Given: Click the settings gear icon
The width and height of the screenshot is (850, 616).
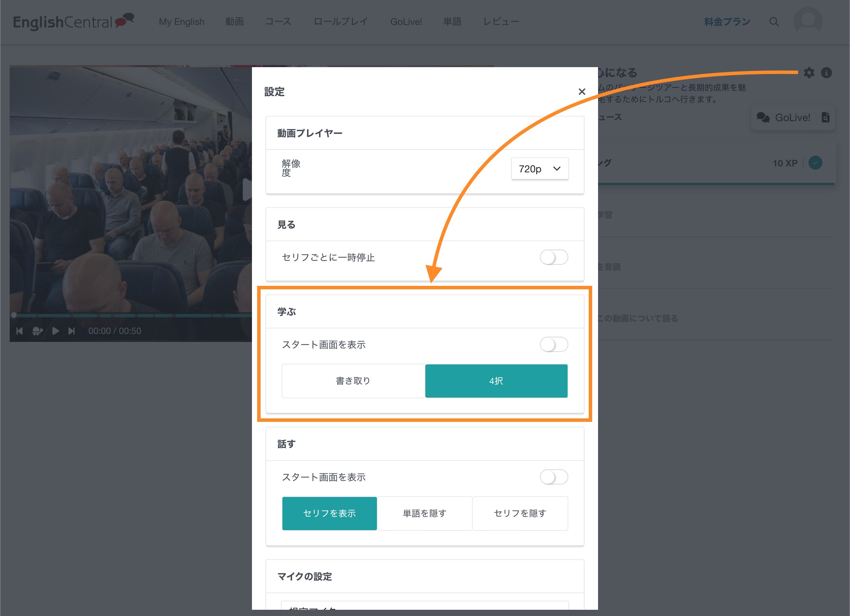Looking at the screenshot, I should pyautogui.click(x=809, y=73).
